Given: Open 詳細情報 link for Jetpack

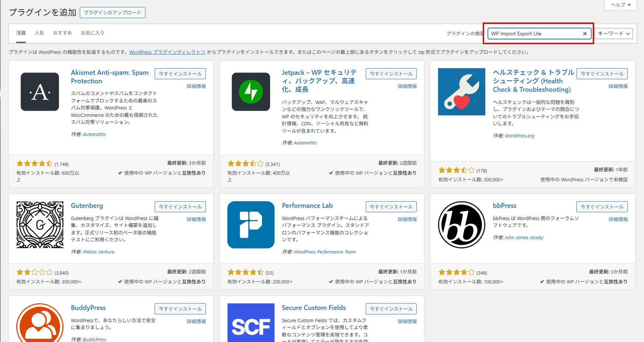Looking at the screenshot, I should pyautogui.click(x=407, y=86).
